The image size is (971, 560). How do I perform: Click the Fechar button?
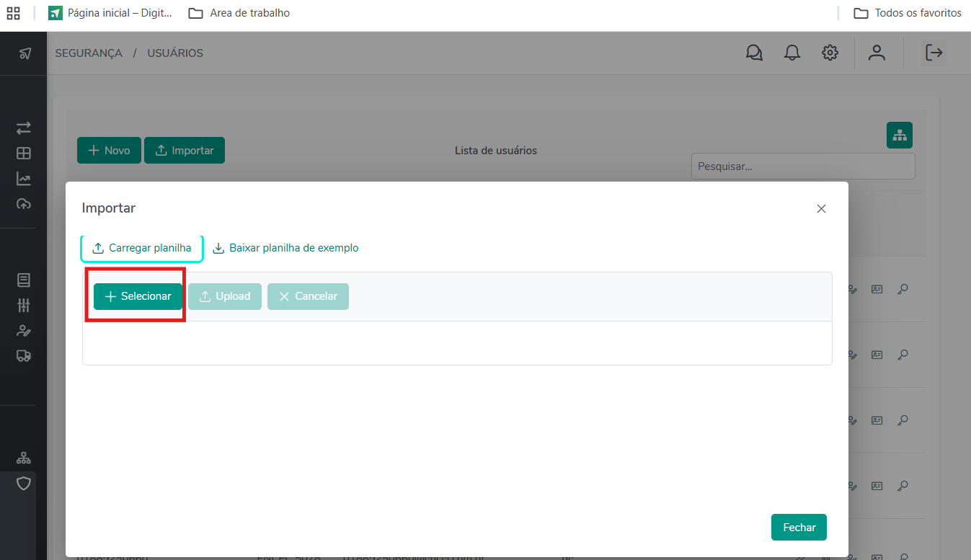(798, 527)
